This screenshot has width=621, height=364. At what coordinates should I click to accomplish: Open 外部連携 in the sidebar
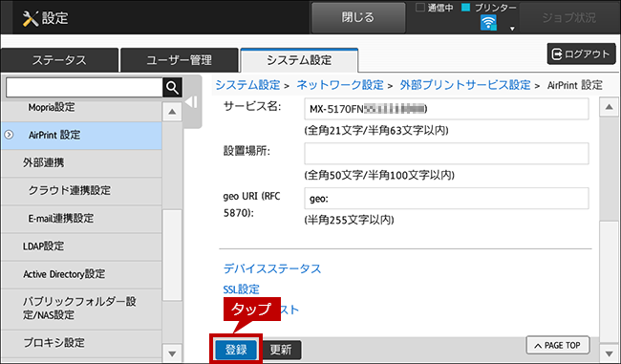pos(81,163)
